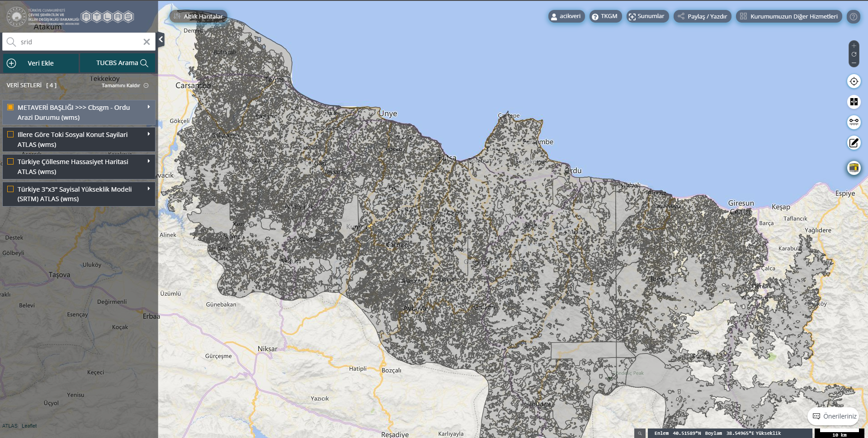This screenshot has width=868, height=438.
Task: Clear the srid search text
Action: pos(146,42)
